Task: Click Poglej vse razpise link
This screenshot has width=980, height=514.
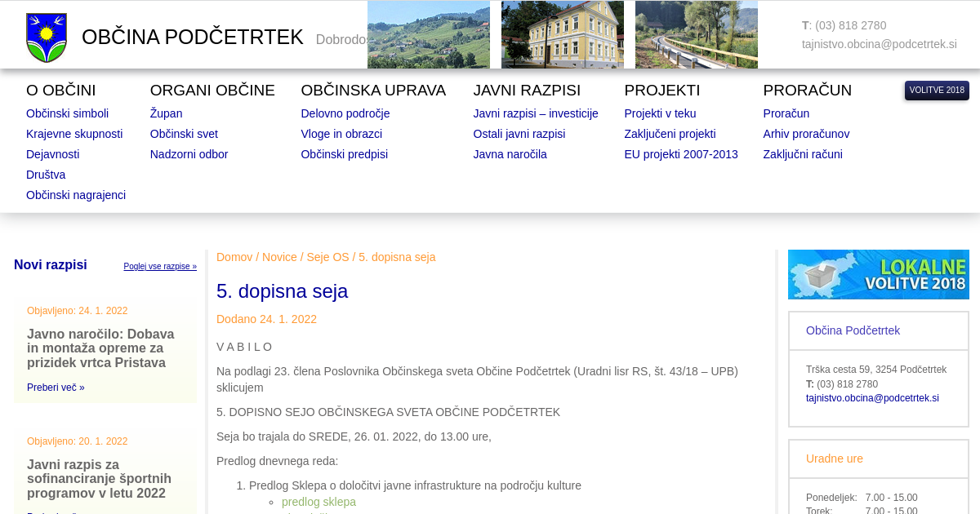Action: click(160, 267)
